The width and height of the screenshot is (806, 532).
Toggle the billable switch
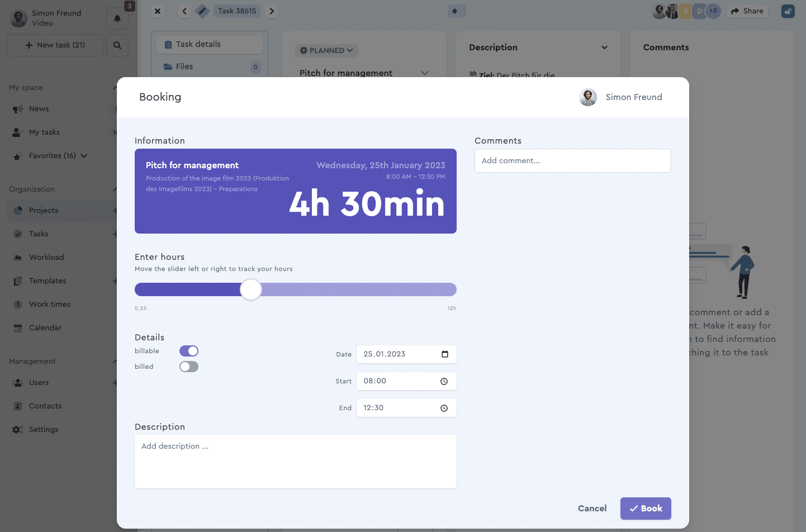(x=189, y=351)
